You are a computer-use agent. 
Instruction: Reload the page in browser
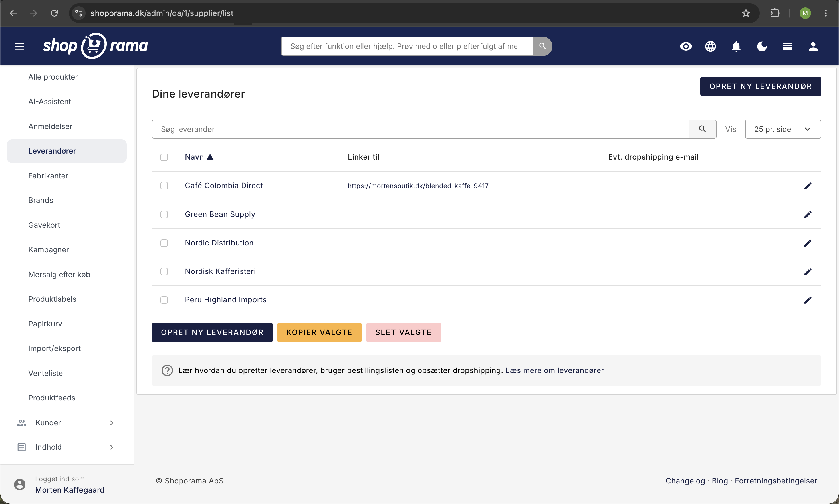click(x=54, y=13)
